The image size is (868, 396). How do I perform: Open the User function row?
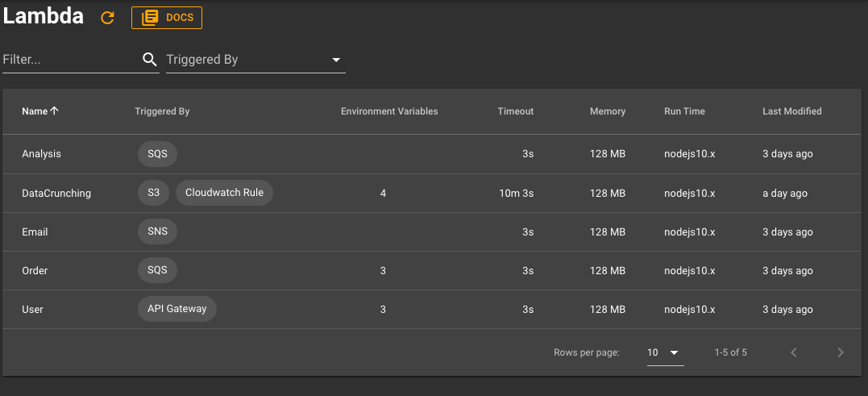(432, 309)
